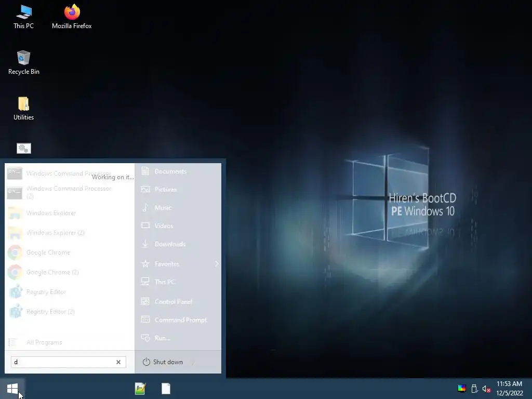Expand the Favorites submenu arrow

point(217,263)
